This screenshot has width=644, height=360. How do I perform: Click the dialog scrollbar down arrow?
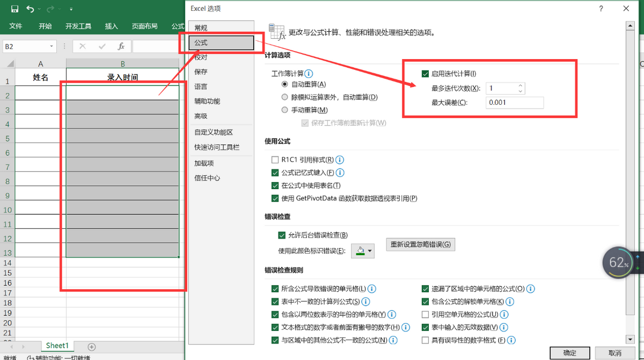click(x=630, y=339)
